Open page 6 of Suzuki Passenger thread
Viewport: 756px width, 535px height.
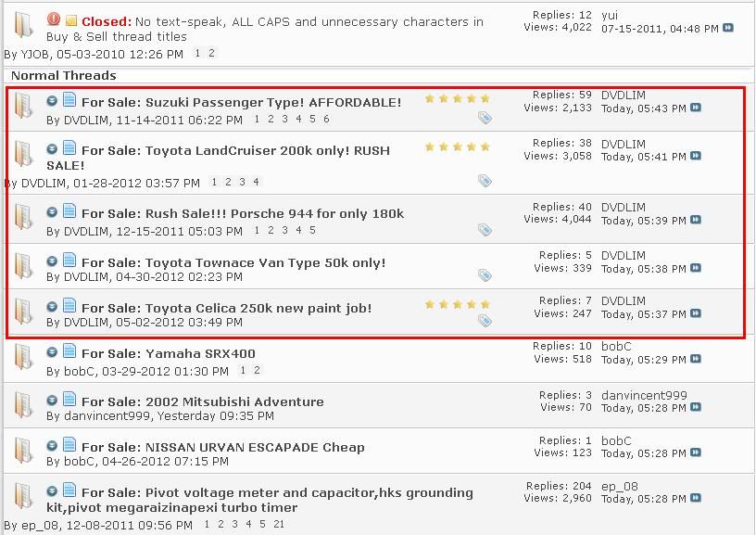(326, 120)
